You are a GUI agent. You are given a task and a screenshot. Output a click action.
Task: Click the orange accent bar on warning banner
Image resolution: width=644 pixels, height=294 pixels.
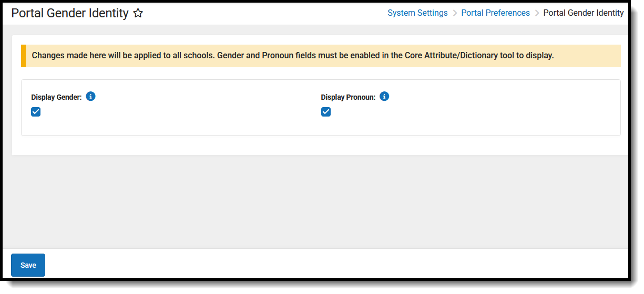point(23,56)
